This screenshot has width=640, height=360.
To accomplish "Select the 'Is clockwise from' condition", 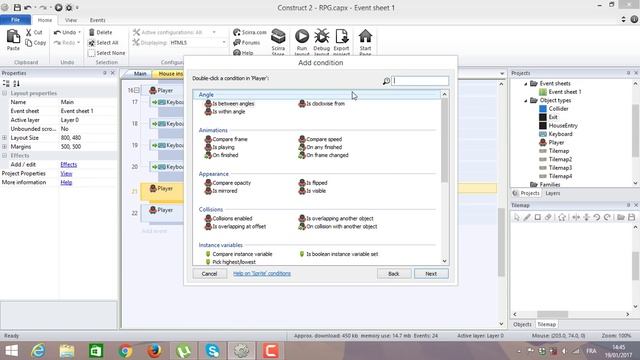I will 325,104.
